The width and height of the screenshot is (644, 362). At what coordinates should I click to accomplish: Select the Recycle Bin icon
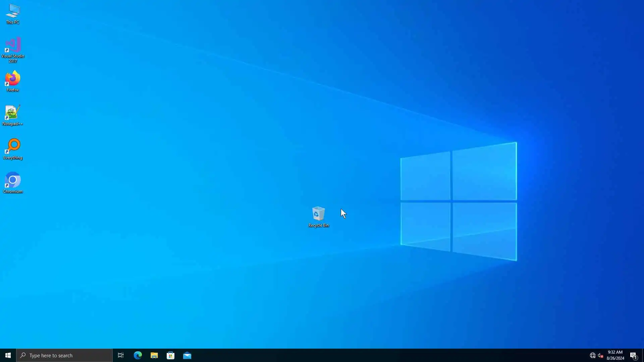[x=318, y=214]
